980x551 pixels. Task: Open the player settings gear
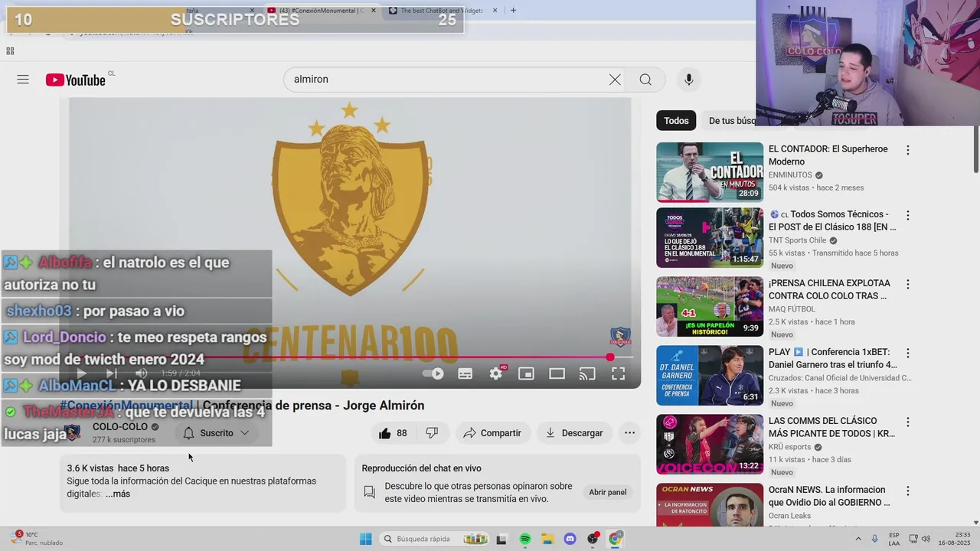click(x=496, y=373)
